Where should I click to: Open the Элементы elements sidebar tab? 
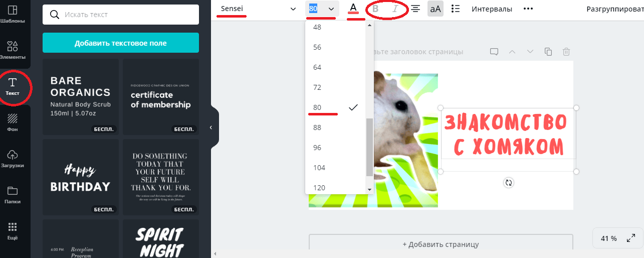point(13,50)
